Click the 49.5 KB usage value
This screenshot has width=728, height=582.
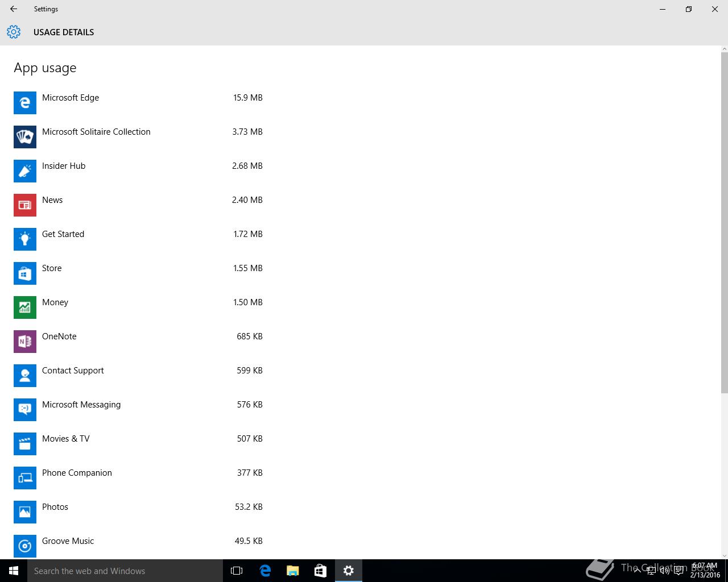[249, 541]
